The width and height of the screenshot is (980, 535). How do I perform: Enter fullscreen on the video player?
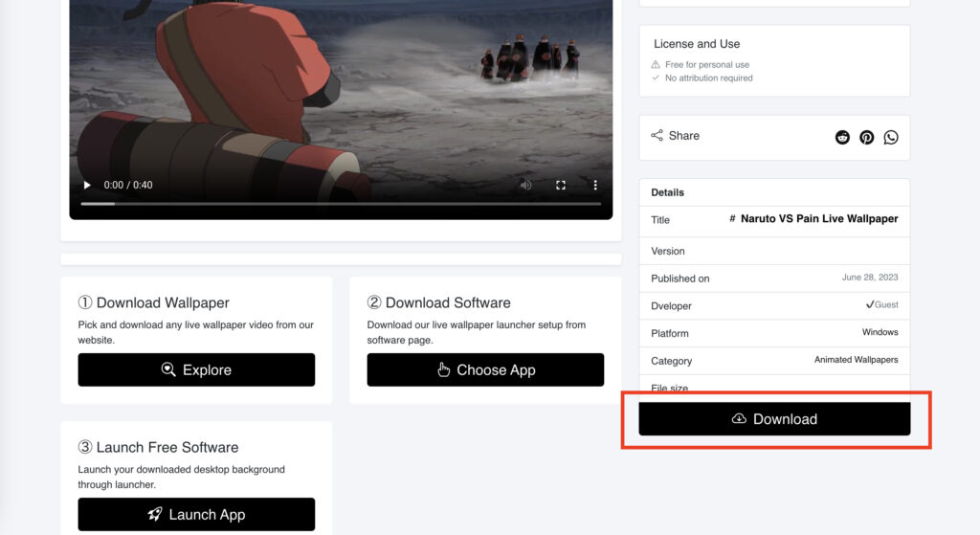click(x=561, y=185)
